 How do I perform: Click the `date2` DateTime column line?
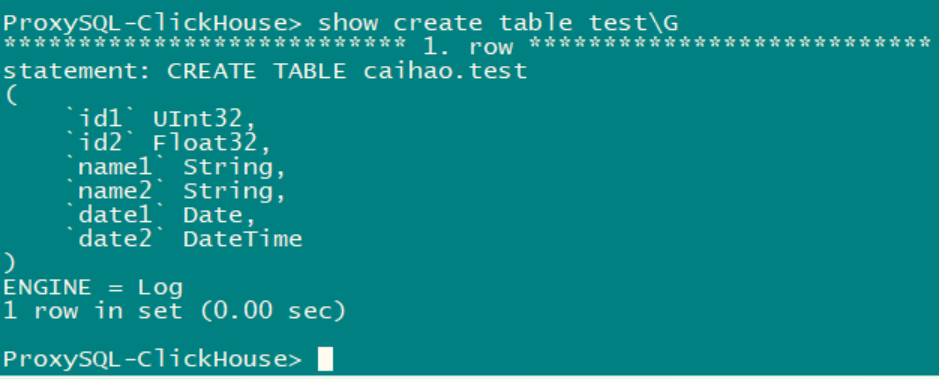pyautogui.click(x=183, y=239)
